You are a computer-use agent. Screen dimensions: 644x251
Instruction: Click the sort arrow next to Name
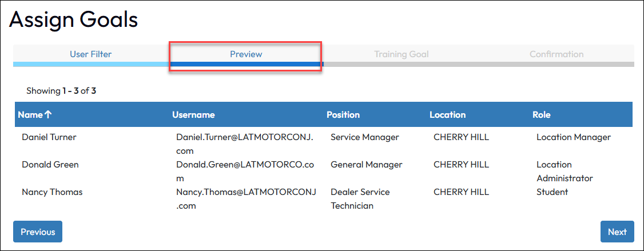pyautogui.click(x=48, y=114)
